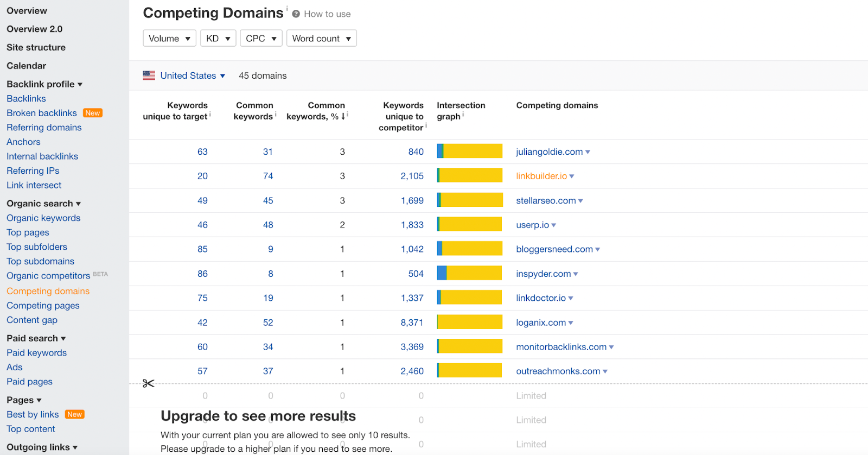The height and width of the screenshot is (455, 868).
Task: Click the intersection graph bar for loganix.com
Action: point(470,322)
